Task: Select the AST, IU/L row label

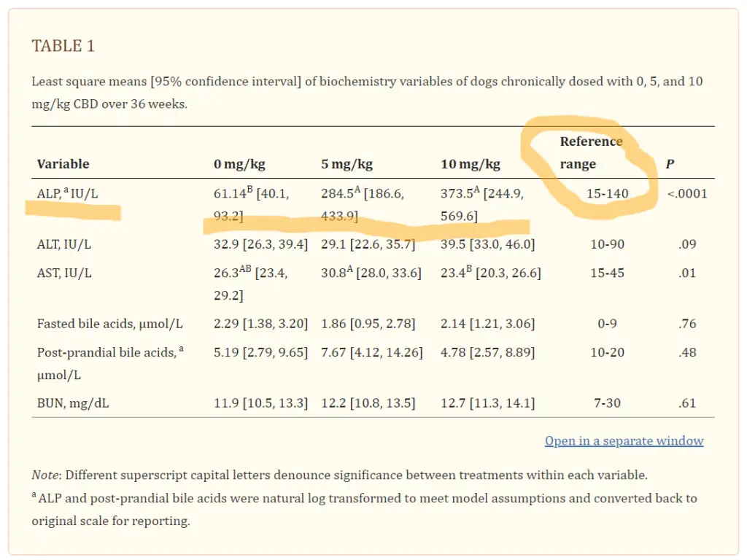Action: [x=64, y=273]
